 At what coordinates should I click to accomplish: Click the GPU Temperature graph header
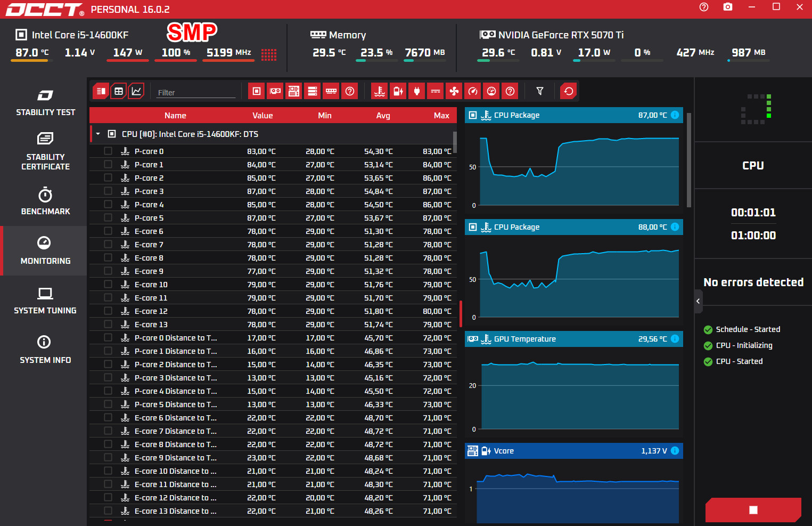pos(574,339)
